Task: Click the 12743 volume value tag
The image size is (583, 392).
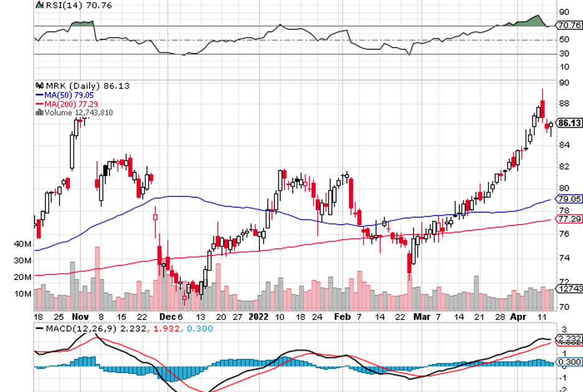Action: tap(567, 289)
